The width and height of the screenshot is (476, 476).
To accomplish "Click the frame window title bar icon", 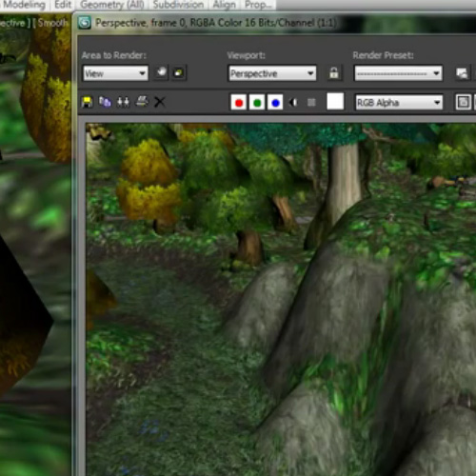I will tap(85, 23).
